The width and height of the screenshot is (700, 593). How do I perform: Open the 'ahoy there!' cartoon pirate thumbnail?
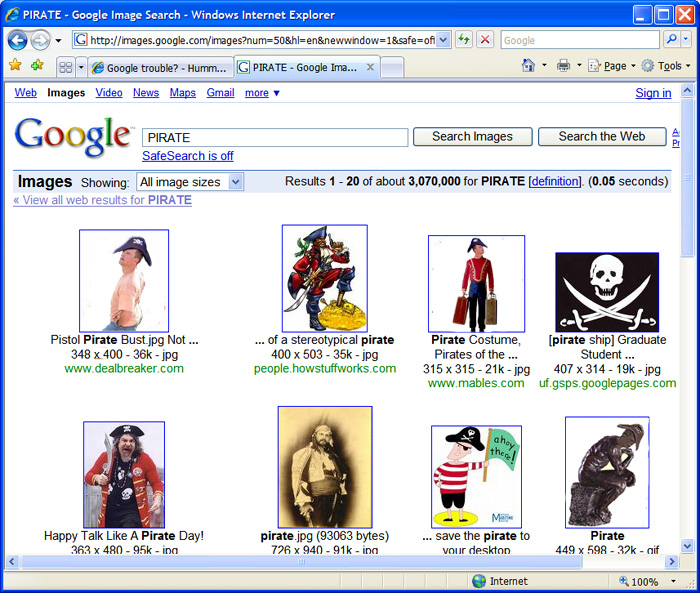[x=476, y=476]
